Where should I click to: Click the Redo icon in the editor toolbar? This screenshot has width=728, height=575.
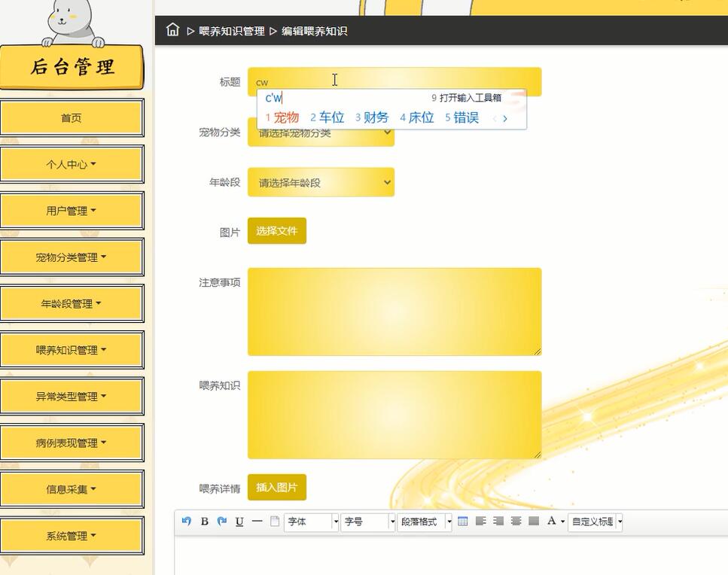pyautogui.click(x=221, y=522)
